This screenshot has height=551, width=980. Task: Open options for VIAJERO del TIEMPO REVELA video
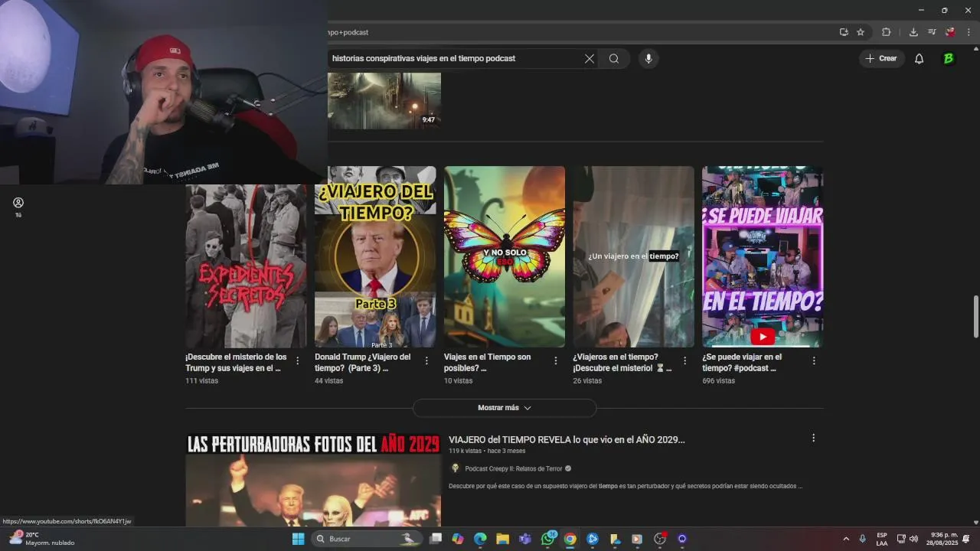[813, 439]
